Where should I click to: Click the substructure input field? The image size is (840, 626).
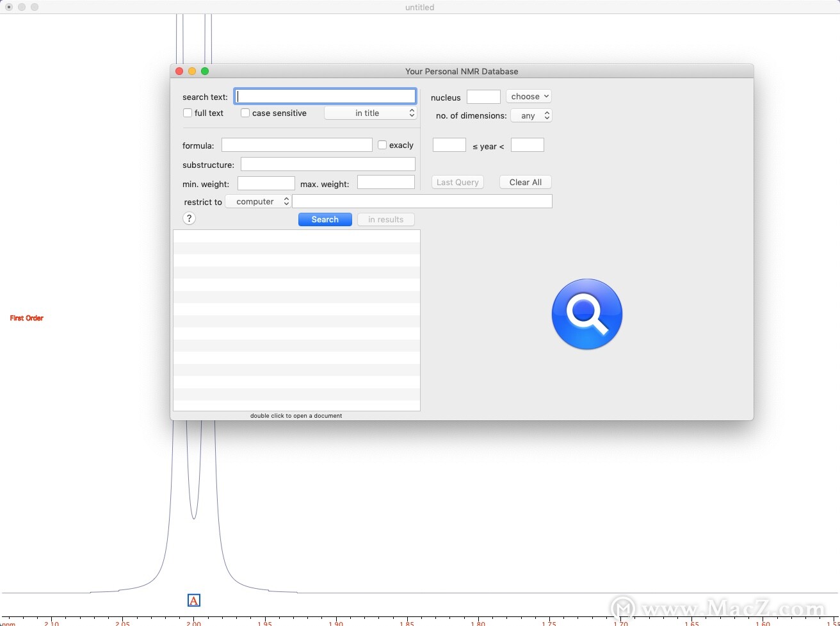[x=328, y=164]
